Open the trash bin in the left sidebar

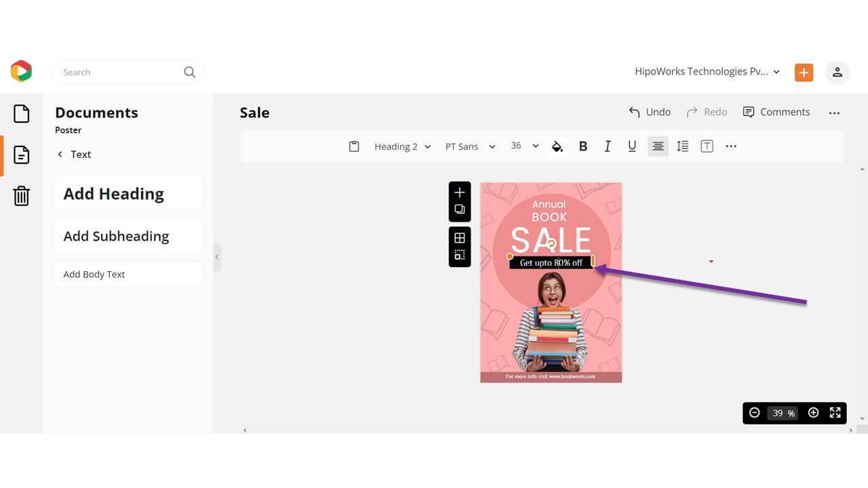click(21, 196)
